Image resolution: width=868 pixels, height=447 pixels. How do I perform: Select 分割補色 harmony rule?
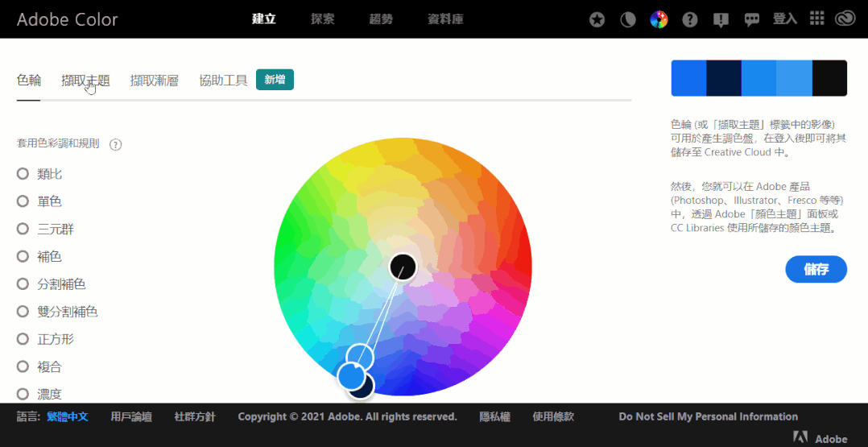pos(52,284)
